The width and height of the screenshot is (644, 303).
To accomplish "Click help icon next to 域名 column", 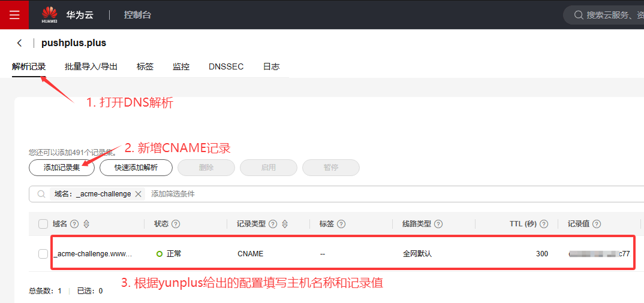I will click(x=74, y=224).
